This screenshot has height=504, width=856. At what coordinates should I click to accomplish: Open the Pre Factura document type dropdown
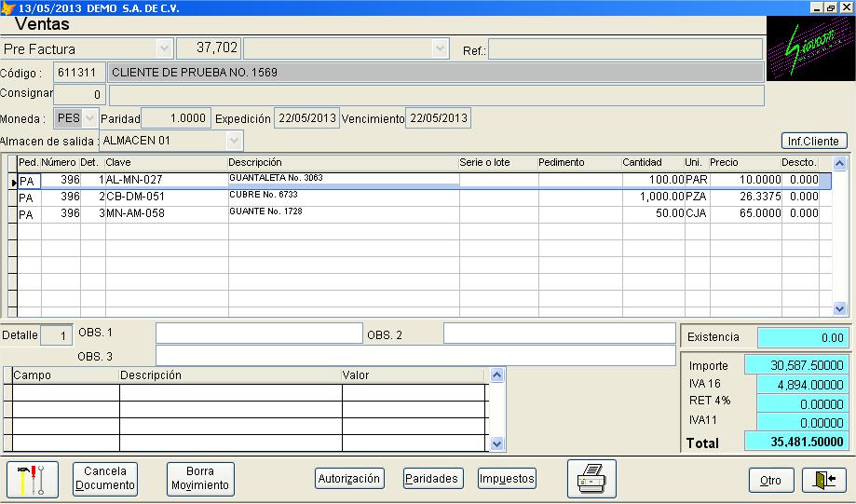point(164,48)
